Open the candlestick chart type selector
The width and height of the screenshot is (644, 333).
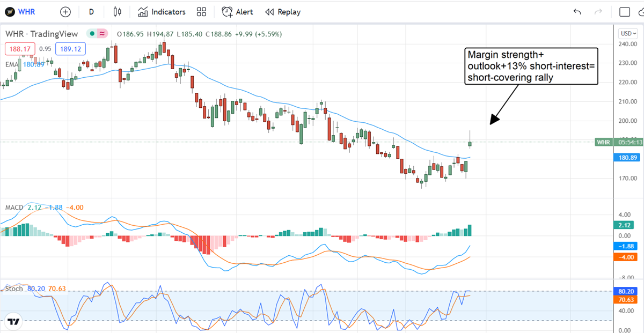coord(118,12)
